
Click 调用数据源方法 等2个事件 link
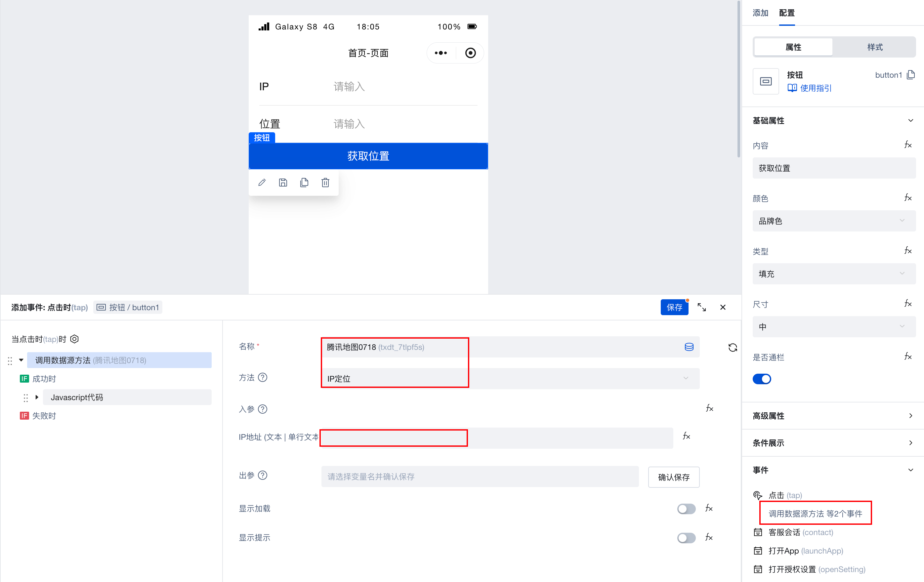(816, 514)
